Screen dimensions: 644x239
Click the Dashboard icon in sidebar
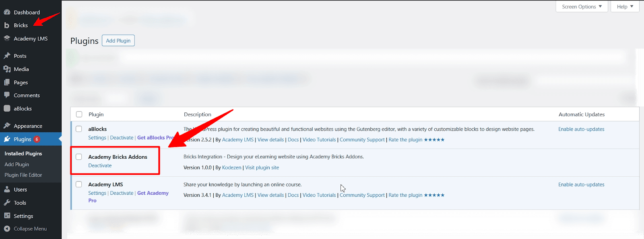[x=7, y=12]
